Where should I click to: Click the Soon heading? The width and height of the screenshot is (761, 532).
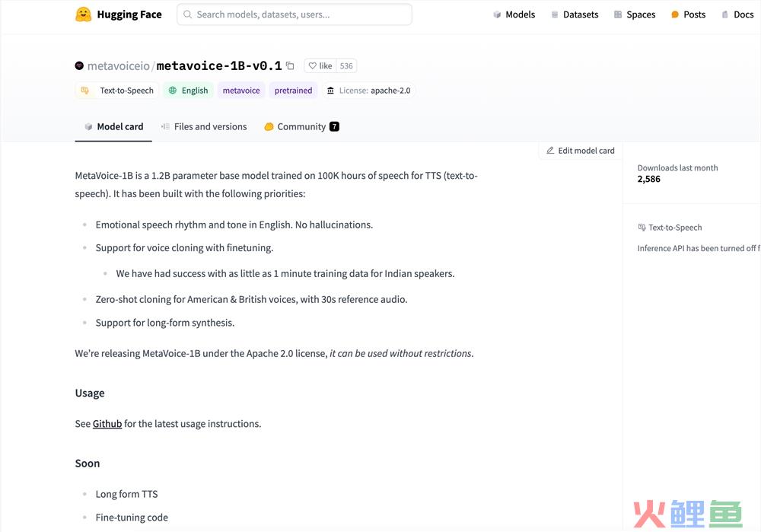click(88, 464)
